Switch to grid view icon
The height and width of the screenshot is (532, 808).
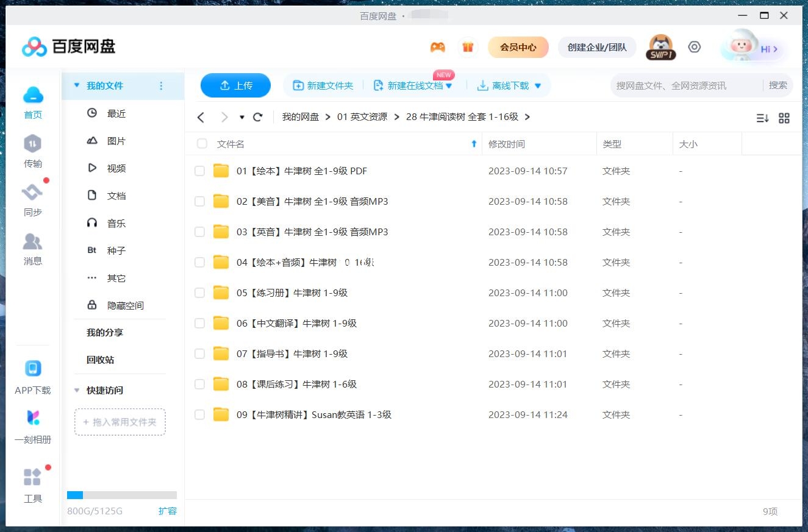point(784,118)
